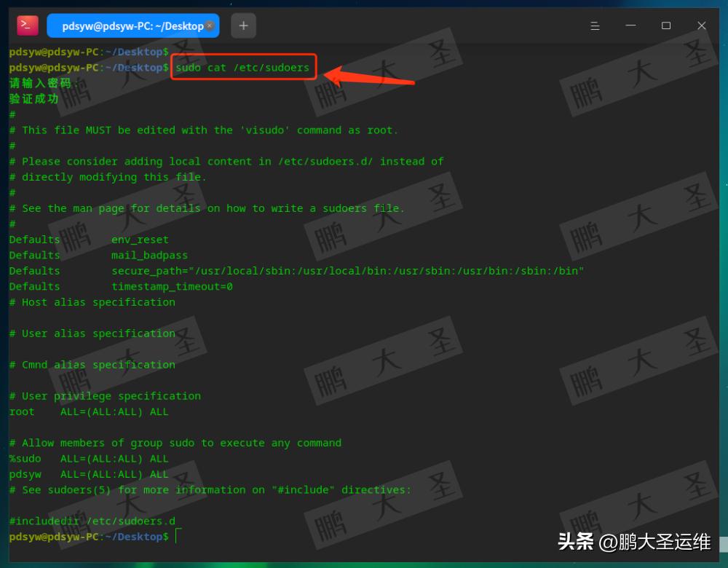
Task: Click '# User privilege specification' line
Action: (105, 396)
